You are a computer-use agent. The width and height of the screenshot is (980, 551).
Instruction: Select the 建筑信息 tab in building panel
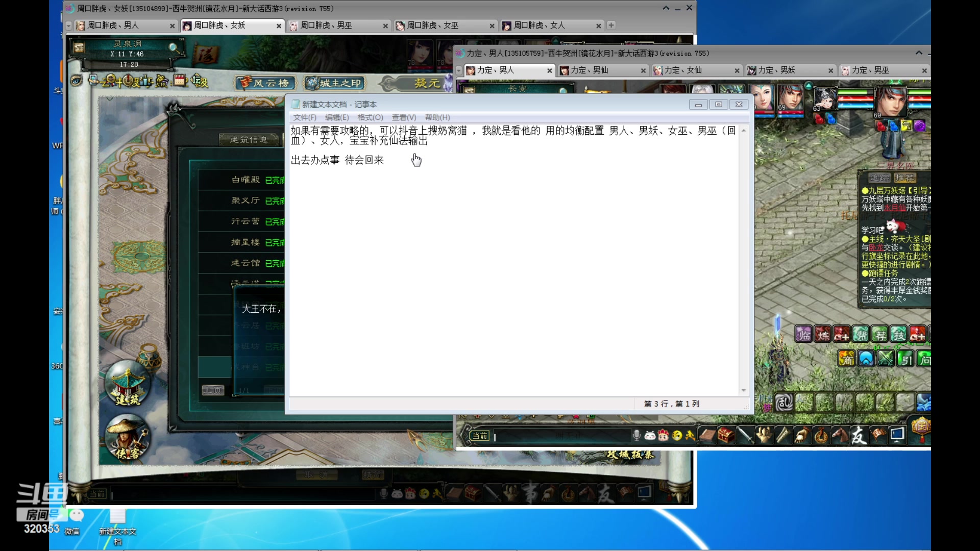point(249,139)
